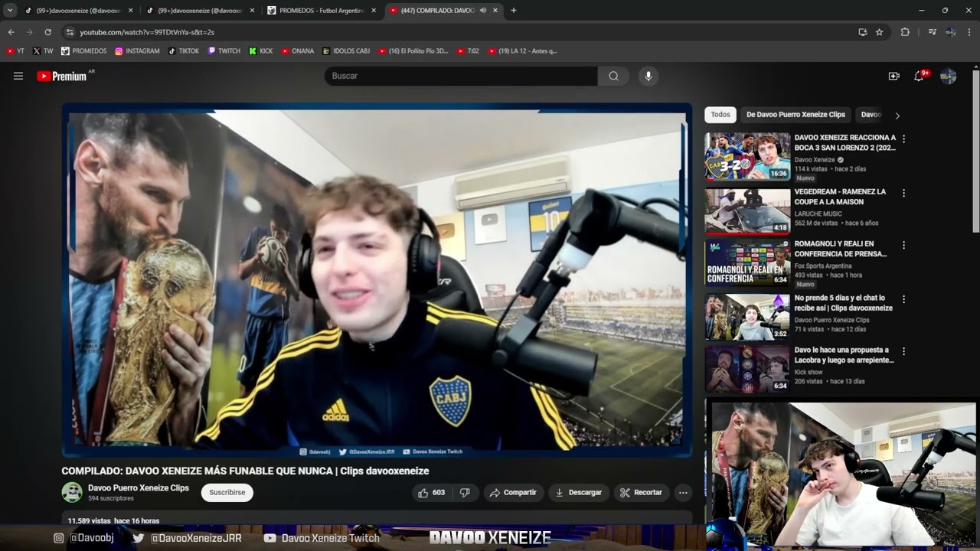Viewport: 980px width, 551px height.
Task: Open the YouTube guide hamburger menu
Action: pyautogui.click(x=18, y=76)
